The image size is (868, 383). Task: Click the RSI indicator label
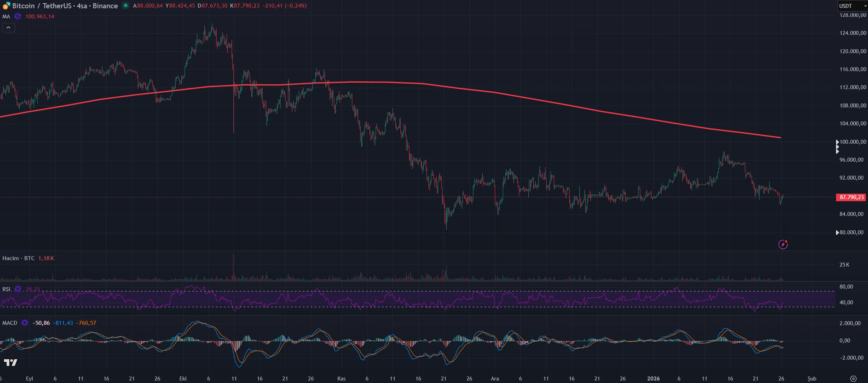pos(6,289)
